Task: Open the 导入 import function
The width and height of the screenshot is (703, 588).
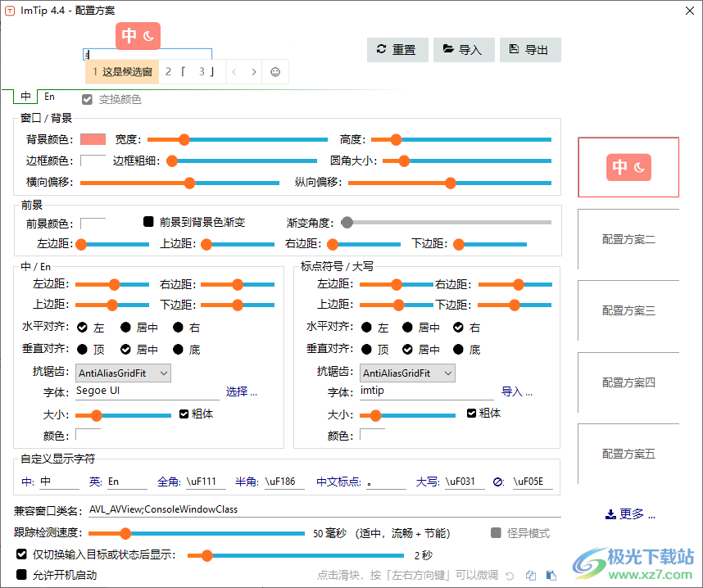Action: 465,49
